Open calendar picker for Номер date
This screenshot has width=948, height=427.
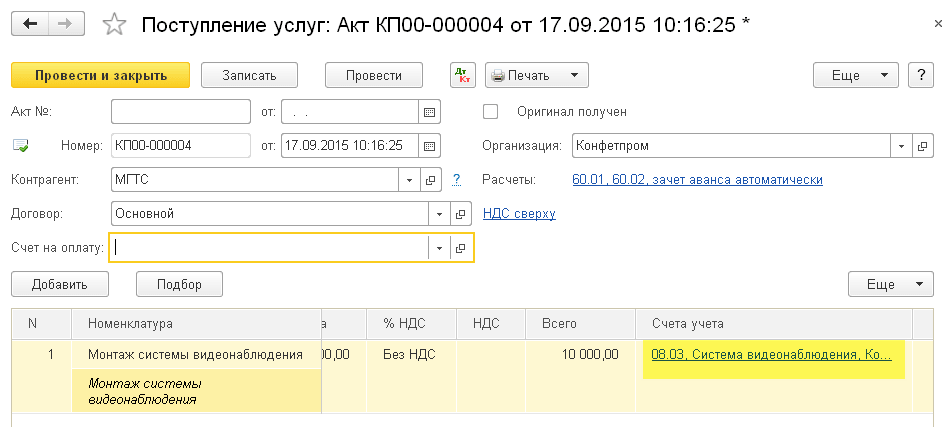point(430,146)
